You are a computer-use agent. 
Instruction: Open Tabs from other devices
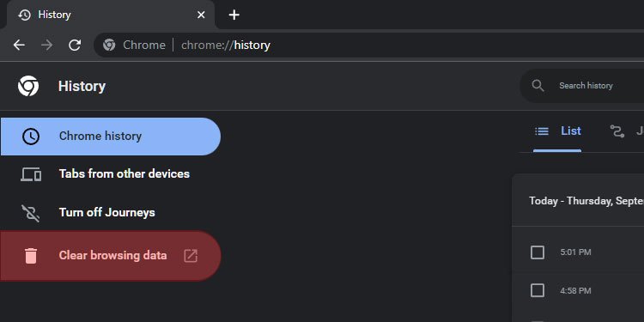click(111, 174)
